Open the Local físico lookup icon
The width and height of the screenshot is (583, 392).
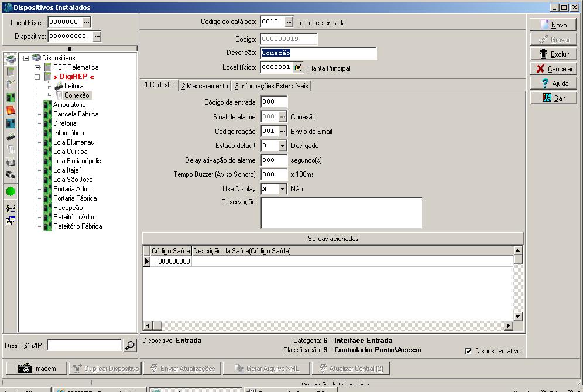pyautogui.click(x=298, y=68)
